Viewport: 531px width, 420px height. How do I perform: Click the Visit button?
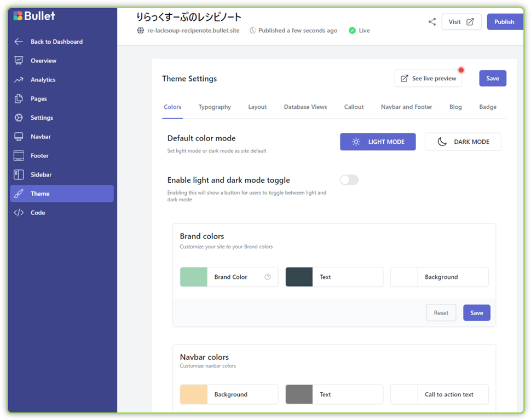click(x=461, y=22)
